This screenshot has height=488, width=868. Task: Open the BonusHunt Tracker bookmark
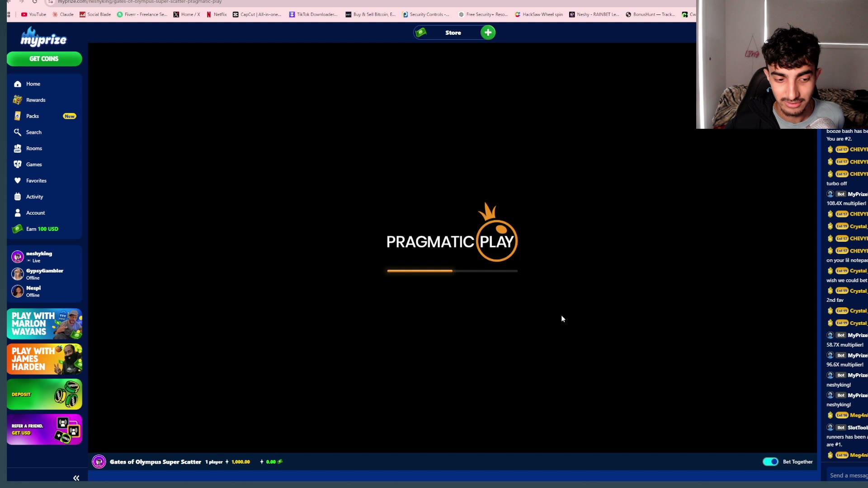point(651,14)
